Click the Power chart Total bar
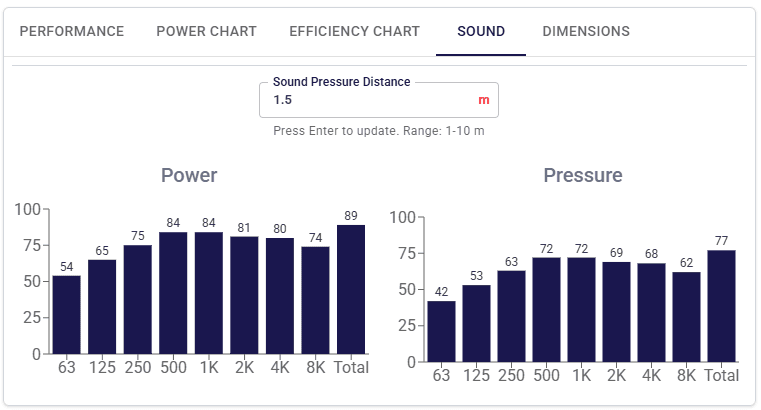 [x=351, y=289]
